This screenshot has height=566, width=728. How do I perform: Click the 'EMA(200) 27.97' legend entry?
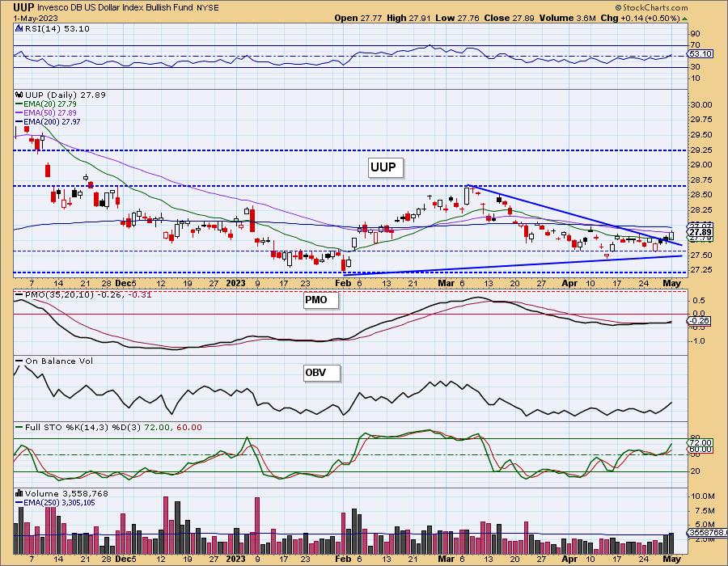[52, 122]
